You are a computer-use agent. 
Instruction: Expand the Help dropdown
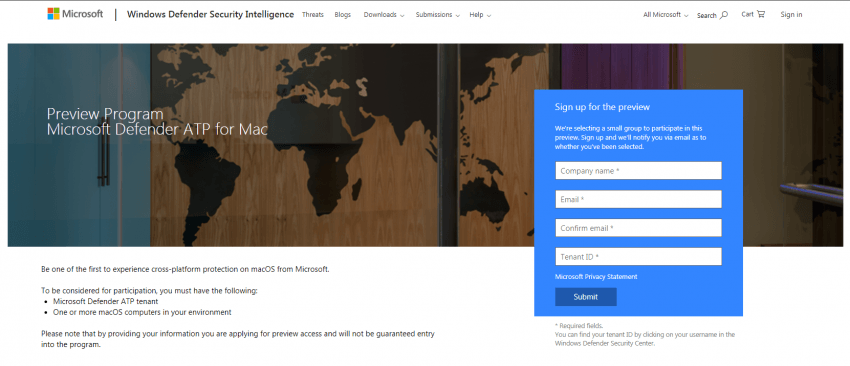(x=480, y=15)
